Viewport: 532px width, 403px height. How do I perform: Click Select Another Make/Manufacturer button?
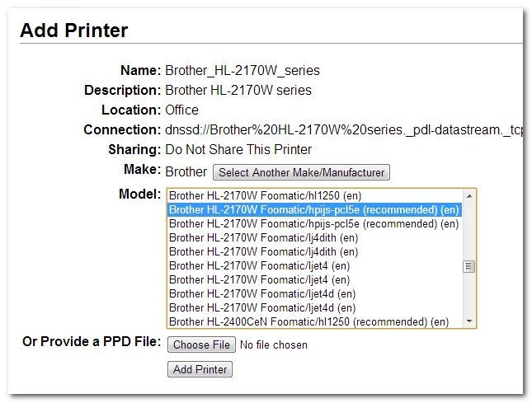coord(301,172)
